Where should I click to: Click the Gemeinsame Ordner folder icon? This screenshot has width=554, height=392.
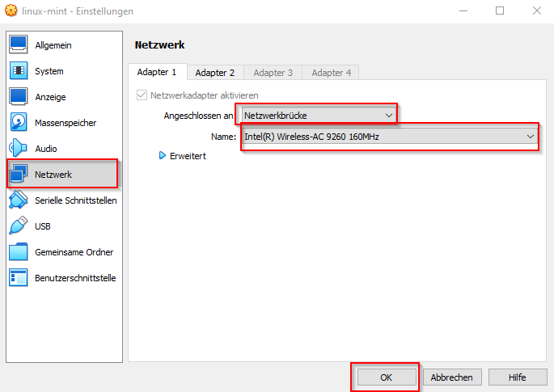(19, 252)
